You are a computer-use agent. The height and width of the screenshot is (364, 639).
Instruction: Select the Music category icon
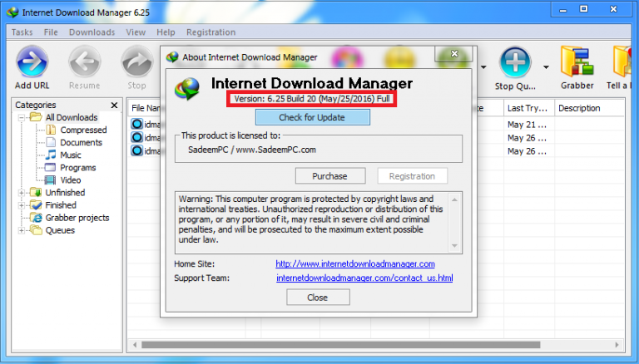tap(51, 155)
